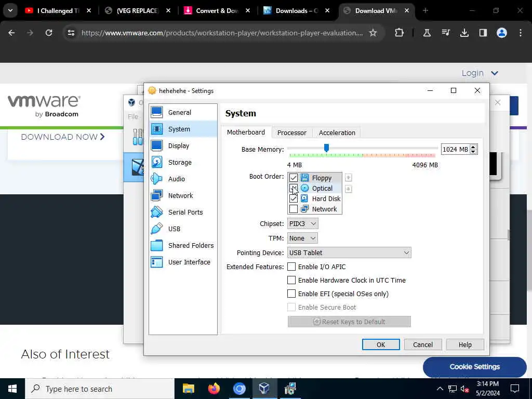Open Chrome Labs flask icon
This screenshot has width=532, height=399.
427,33
